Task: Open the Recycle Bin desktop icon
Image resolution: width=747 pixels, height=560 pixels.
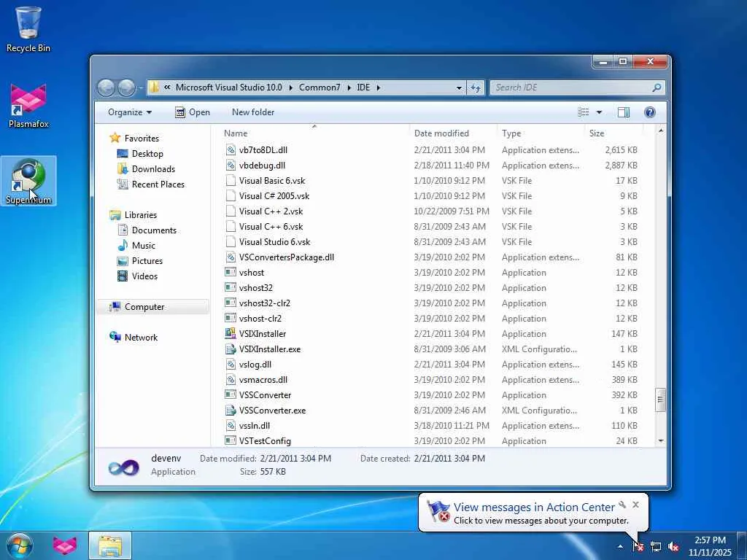Action: pos(28,29)
